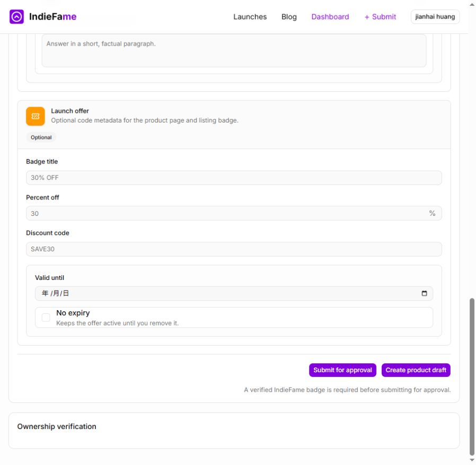476x465 pixels.
Task: Click the 'Optional code metadata' description text
Action: 145,120
